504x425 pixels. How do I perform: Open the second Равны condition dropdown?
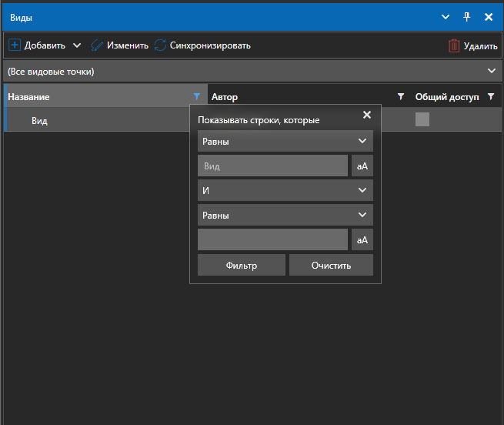(x=285, y=216)
